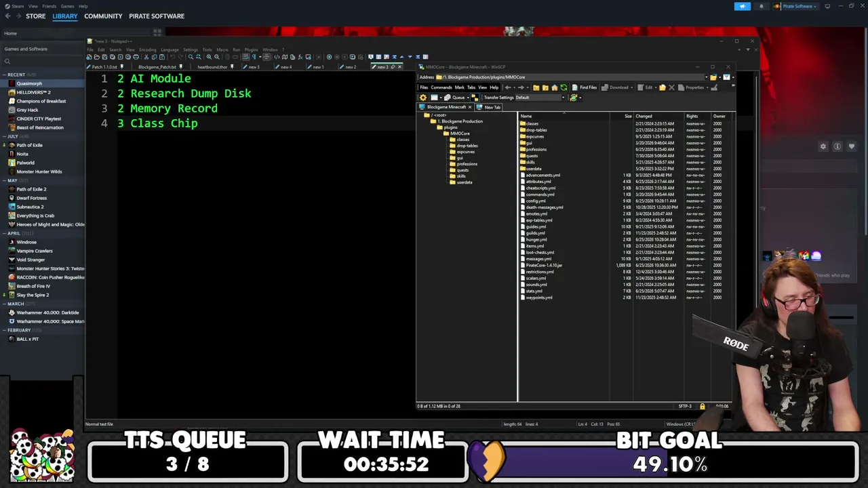The height and width of the screenshot is (488, 868).
Task: Open the Queue dropdown arrow
Action: click(x=468, y=97)
